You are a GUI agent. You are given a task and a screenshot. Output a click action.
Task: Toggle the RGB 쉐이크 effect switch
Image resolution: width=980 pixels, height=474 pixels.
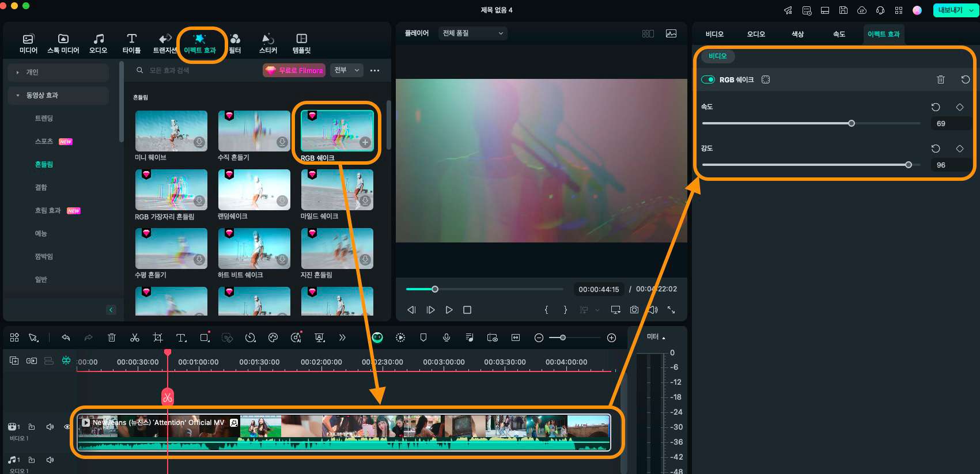708,79
